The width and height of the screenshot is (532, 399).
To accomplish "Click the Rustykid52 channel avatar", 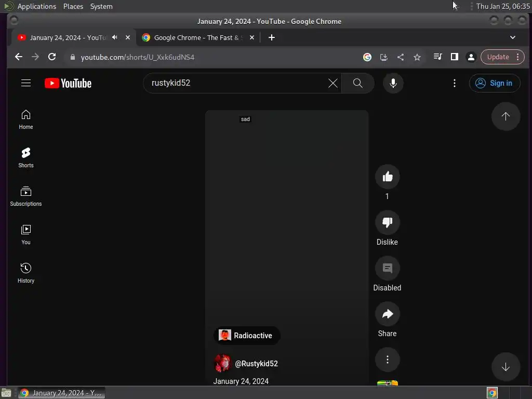I will point(222,363).
